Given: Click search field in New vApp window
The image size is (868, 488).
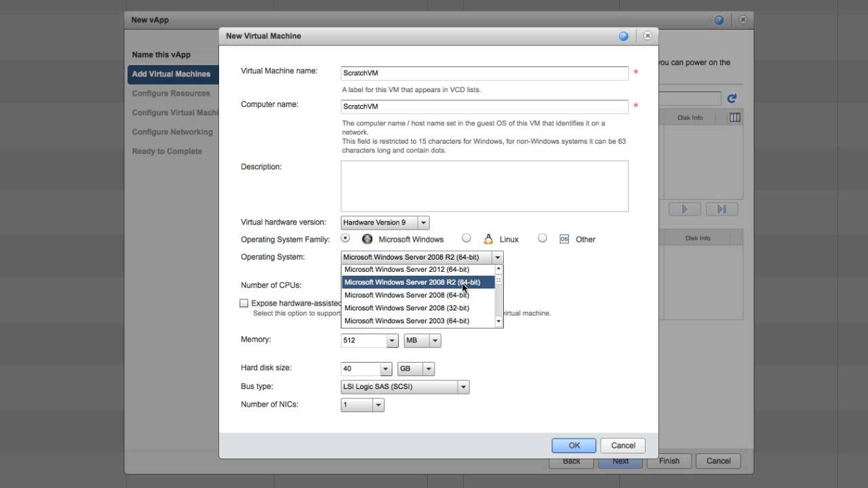Looking at the screenshot, I should (x=690, y=99).
